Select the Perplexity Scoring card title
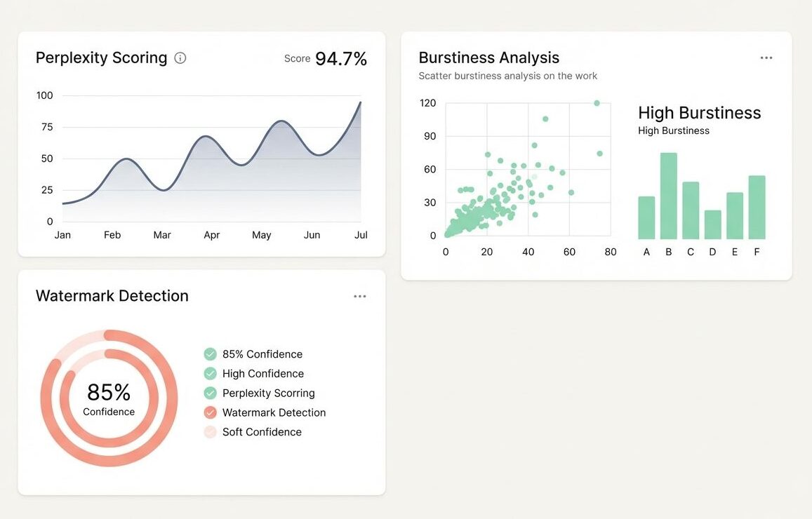Image resolution: width=812 pixels, height=519 pixels. (101, 58)
